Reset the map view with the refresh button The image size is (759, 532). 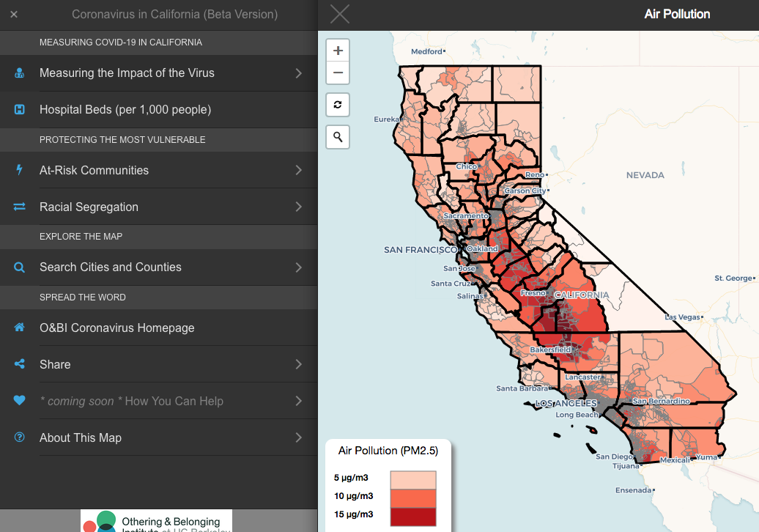point(338,105)
